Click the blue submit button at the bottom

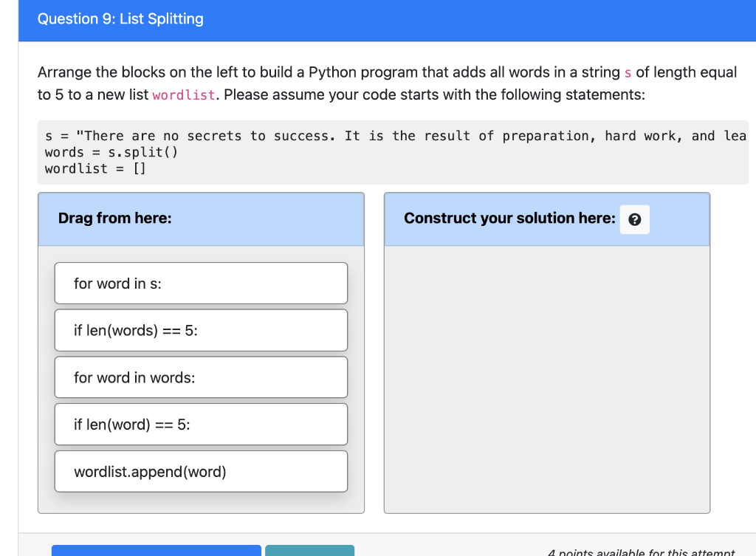156,552
